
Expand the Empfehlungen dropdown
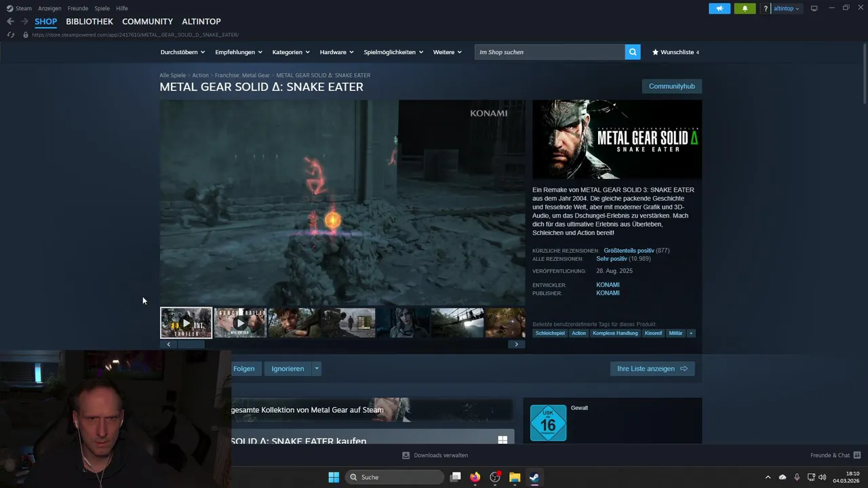point(239,52)
